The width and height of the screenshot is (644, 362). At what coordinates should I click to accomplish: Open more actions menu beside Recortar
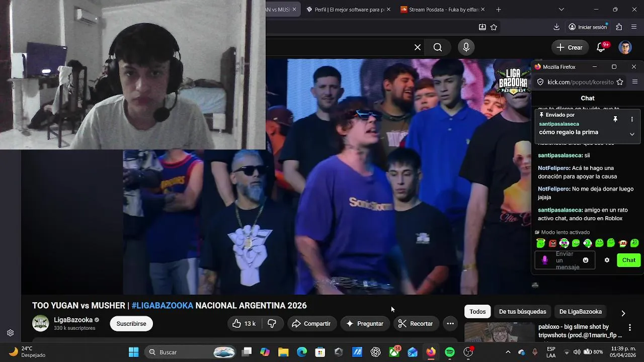pos(450,324)
